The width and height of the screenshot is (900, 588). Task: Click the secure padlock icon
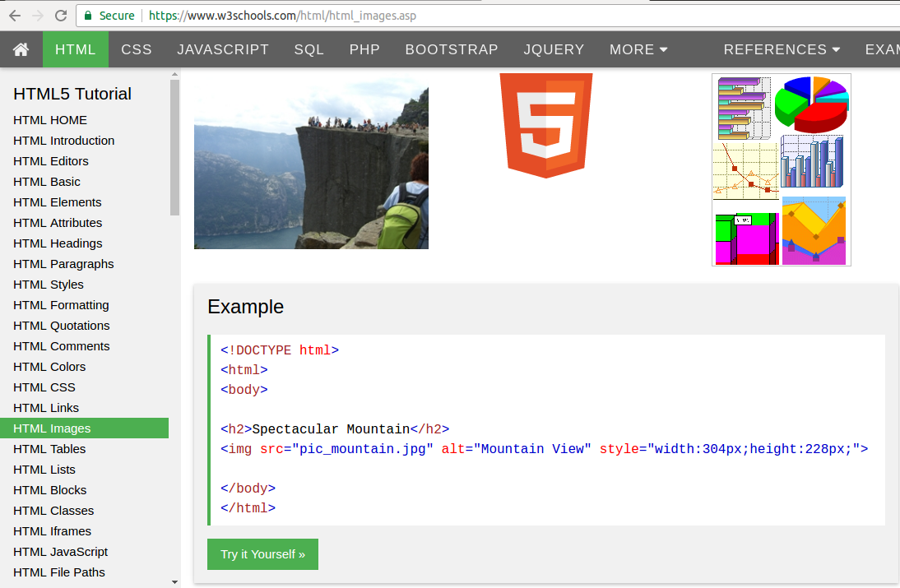[88, 16]
